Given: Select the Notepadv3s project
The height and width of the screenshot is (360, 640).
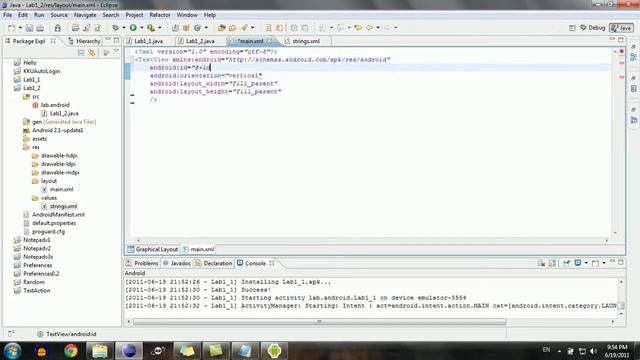Looking at the screenshot, I should [38, 257].
